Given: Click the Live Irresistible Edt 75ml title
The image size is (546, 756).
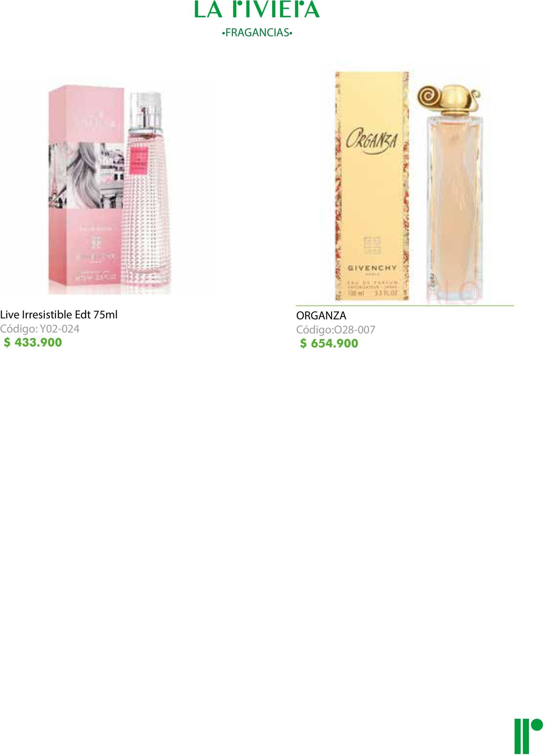Looking at the screenshot, I should click(x=59, y=315).
